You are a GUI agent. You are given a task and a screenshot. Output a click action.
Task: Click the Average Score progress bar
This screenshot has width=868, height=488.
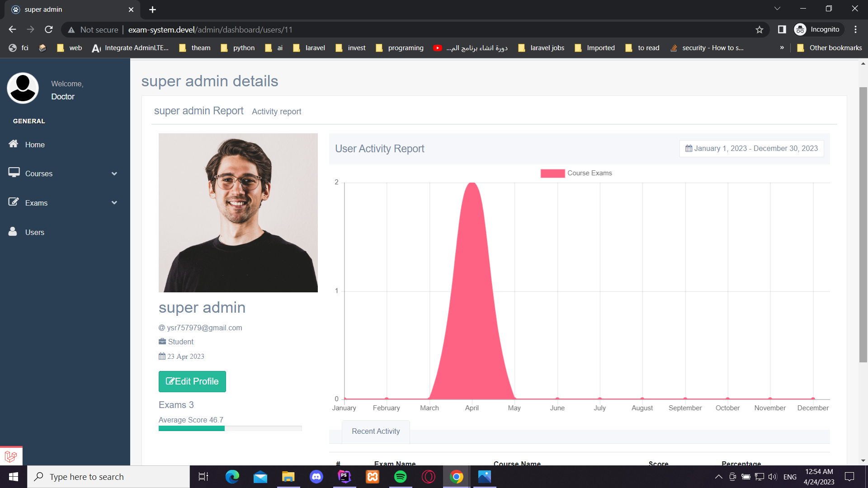point(230,428)
